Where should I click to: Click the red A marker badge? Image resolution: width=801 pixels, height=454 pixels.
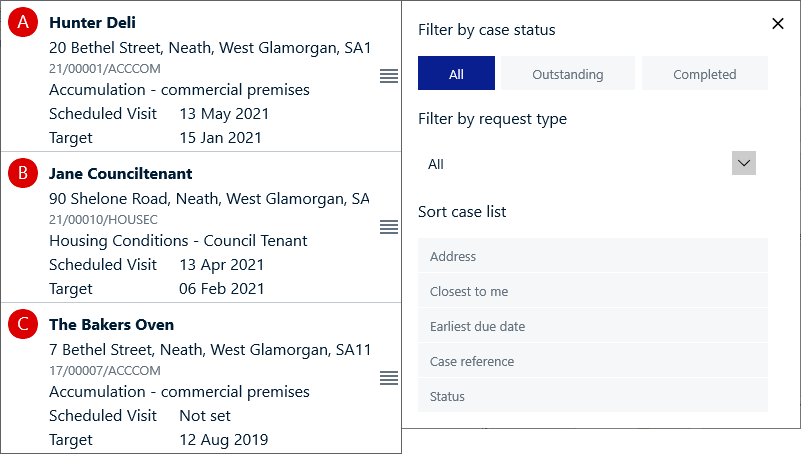pyautogui.click(x=22, y=23)
